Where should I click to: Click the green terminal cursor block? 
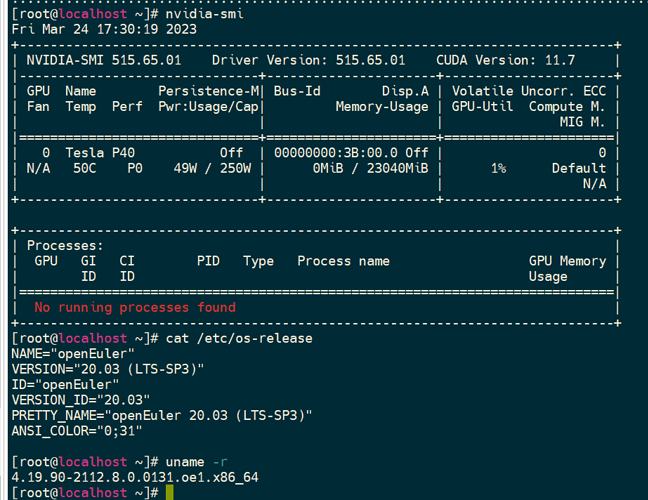[170, 493]
